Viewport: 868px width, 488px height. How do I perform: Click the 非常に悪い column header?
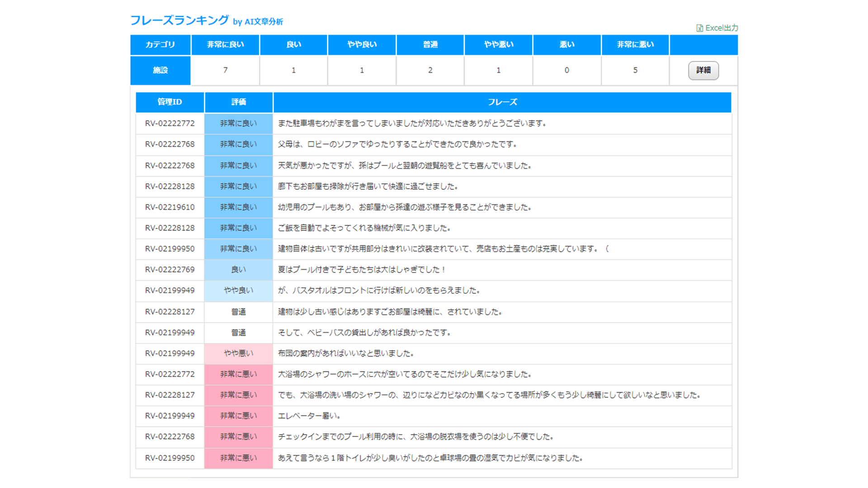click(635, 45)
